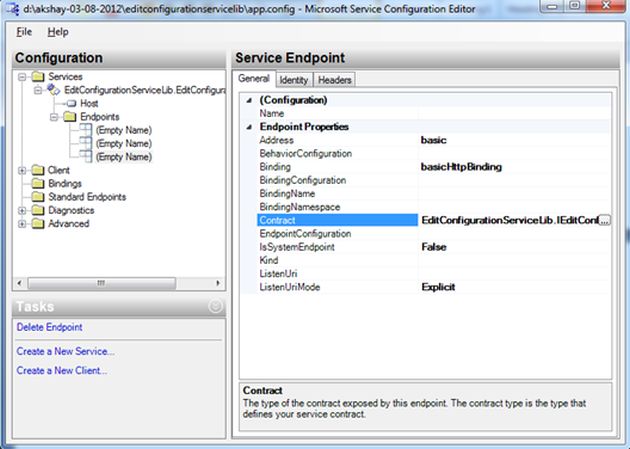This screenshot has width=630, height=449.
Task: Select the BindingNamespace property row
Action: pyautogui.click(x=434, y=207)
